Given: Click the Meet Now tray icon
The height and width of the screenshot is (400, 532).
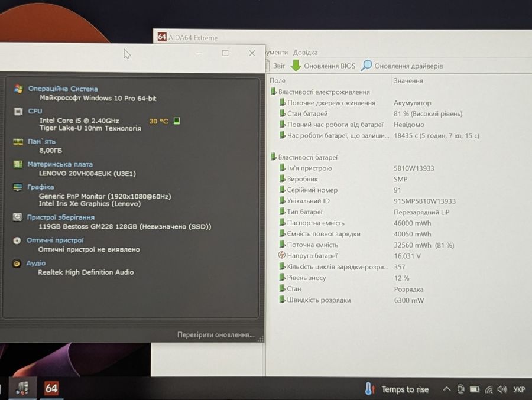Looking at the screenshot, I should (x=460, y=389).
